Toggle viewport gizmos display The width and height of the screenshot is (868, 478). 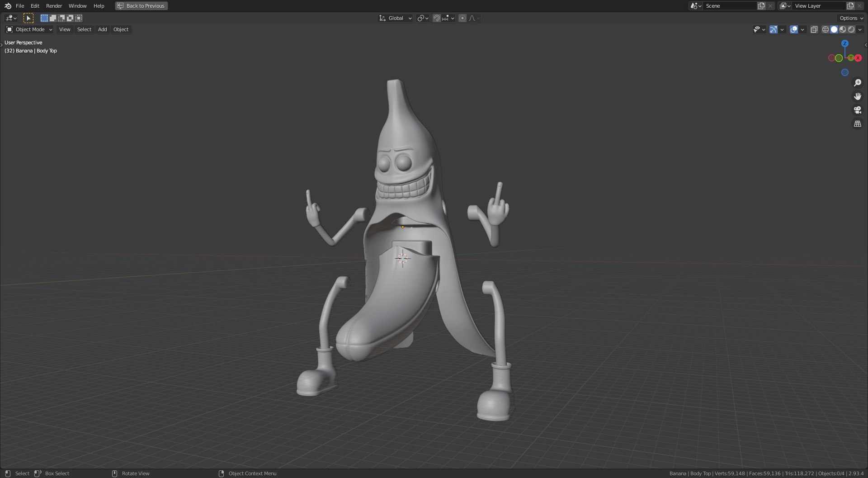774,29
